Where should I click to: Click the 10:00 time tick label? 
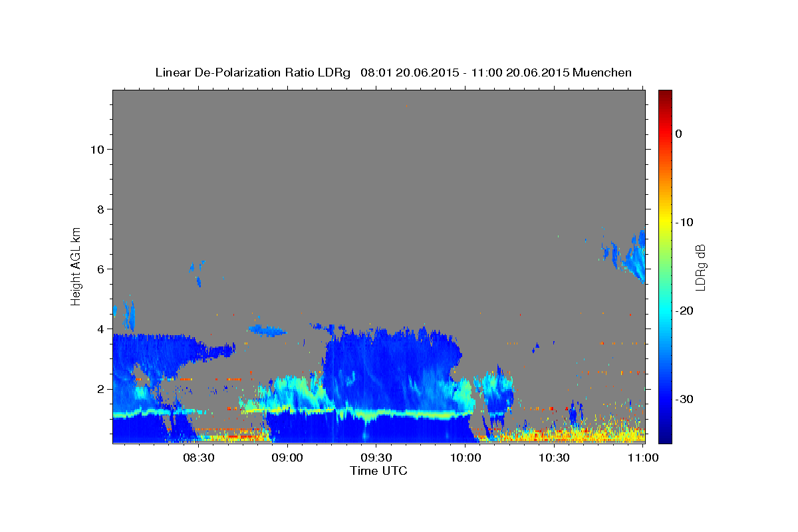[465, 458]
